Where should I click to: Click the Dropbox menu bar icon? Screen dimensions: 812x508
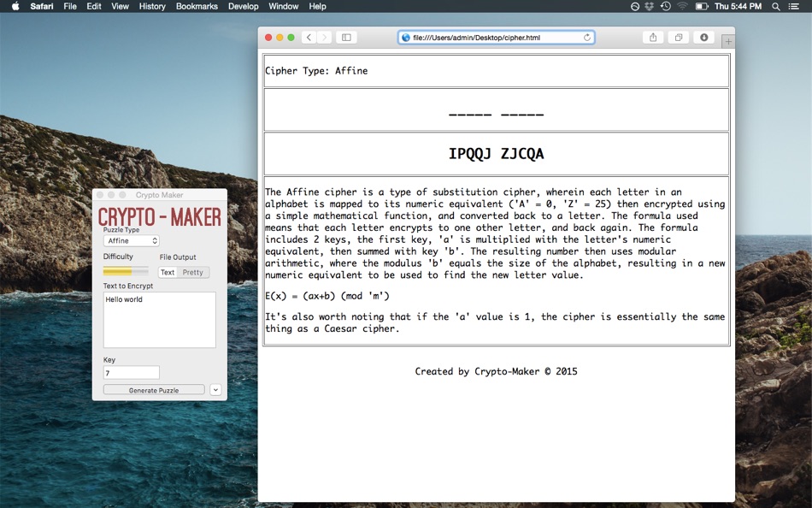click(650, 6)
